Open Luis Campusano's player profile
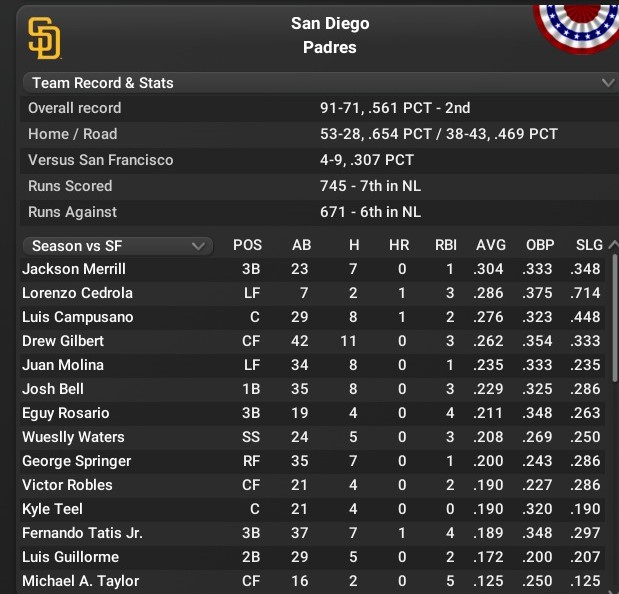The height and width of the screenshot is (594, 619). 78,317
